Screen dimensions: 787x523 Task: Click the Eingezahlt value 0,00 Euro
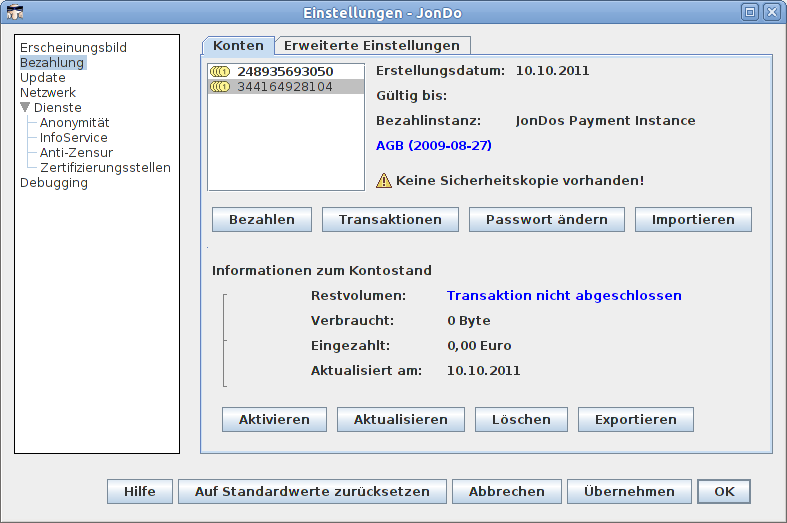[x=479, y=346]
